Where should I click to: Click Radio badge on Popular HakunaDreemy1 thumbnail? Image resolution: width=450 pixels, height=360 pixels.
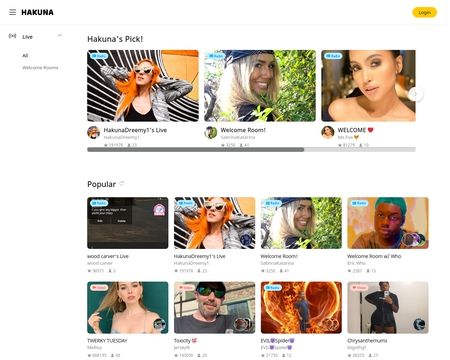tap(186, 203)
